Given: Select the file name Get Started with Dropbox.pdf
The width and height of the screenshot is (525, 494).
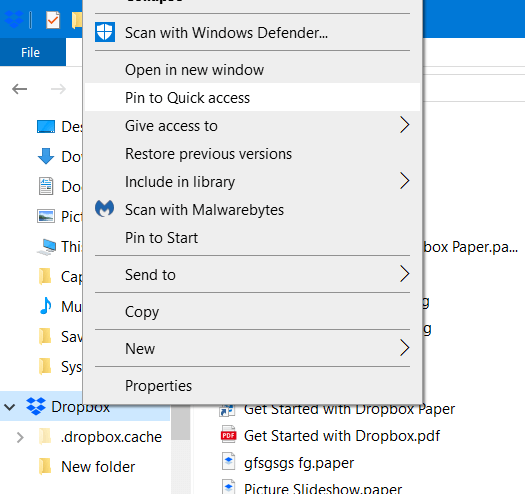Looking at the screenshot, I should [x=342, y=436].
